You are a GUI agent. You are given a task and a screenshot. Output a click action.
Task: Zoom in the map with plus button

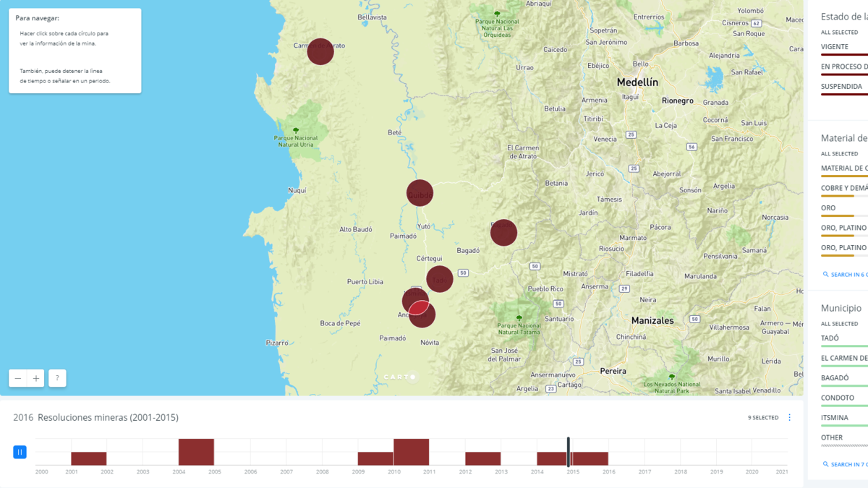pyautogui.click(x=37, y=378)
